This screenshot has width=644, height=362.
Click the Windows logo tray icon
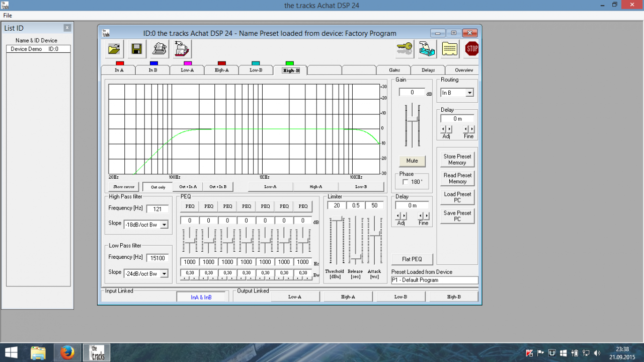click(563, 352)
